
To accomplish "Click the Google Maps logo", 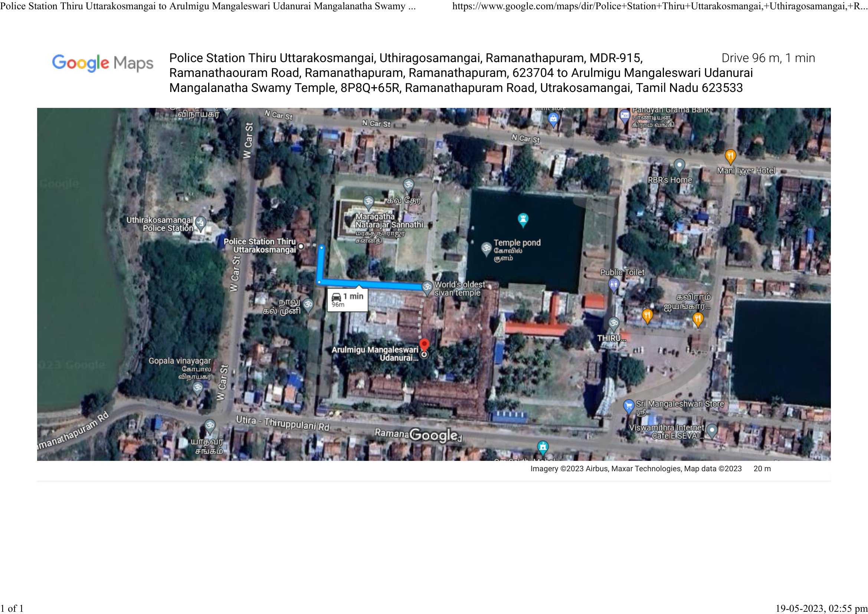I will (102, 63).
